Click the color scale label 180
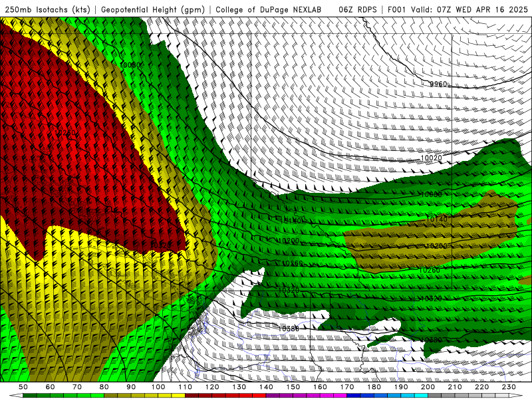The width and height of the screenshot is (532, 399). tap(374, 387)
